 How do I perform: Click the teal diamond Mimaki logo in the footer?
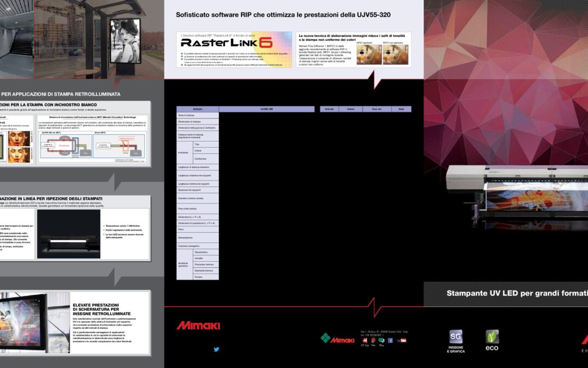[x=338, y=339]
